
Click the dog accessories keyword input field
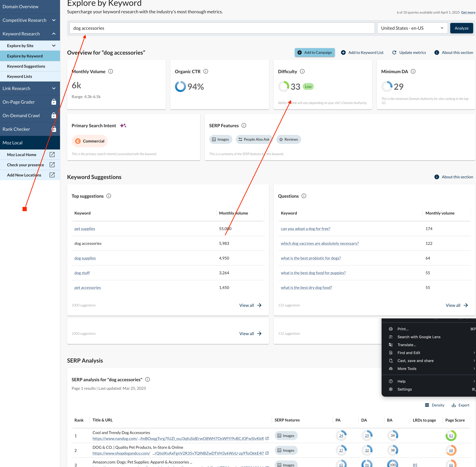[x=222, y=28]
